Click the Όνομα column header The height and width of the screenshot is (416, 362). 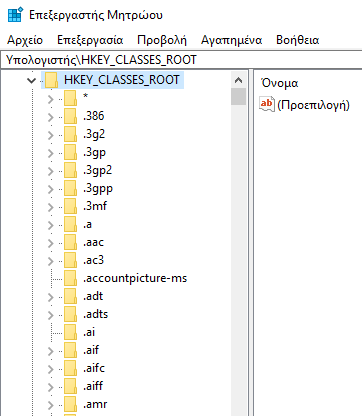[280, 83]
